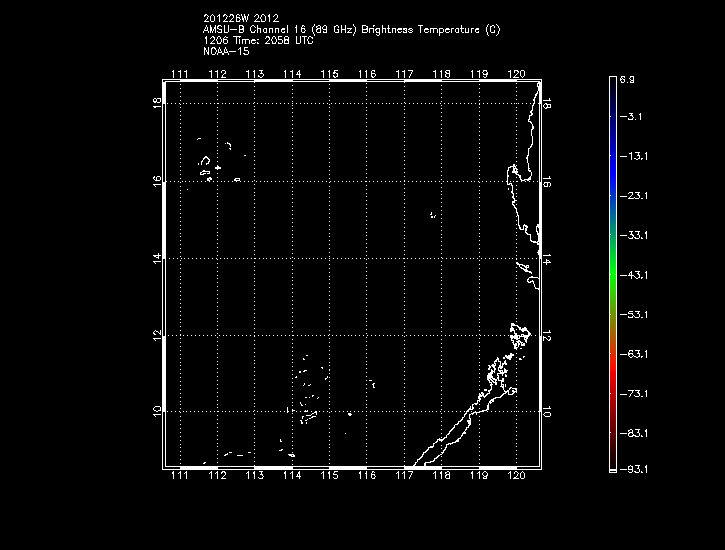Select latitude label 14 on the left axis
Viewport: 725px width, 550px height.
(157, 257)
